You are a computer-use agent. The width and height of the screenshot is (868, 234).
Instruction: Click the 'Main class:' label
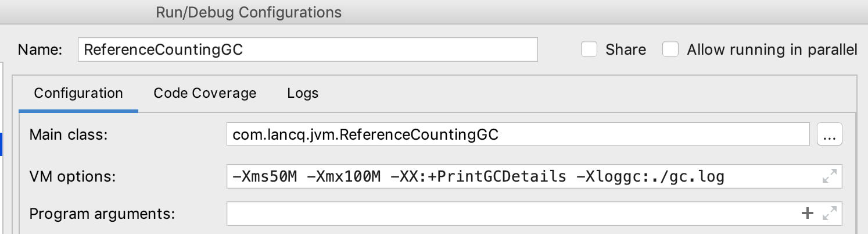click(x=69, y=135)
